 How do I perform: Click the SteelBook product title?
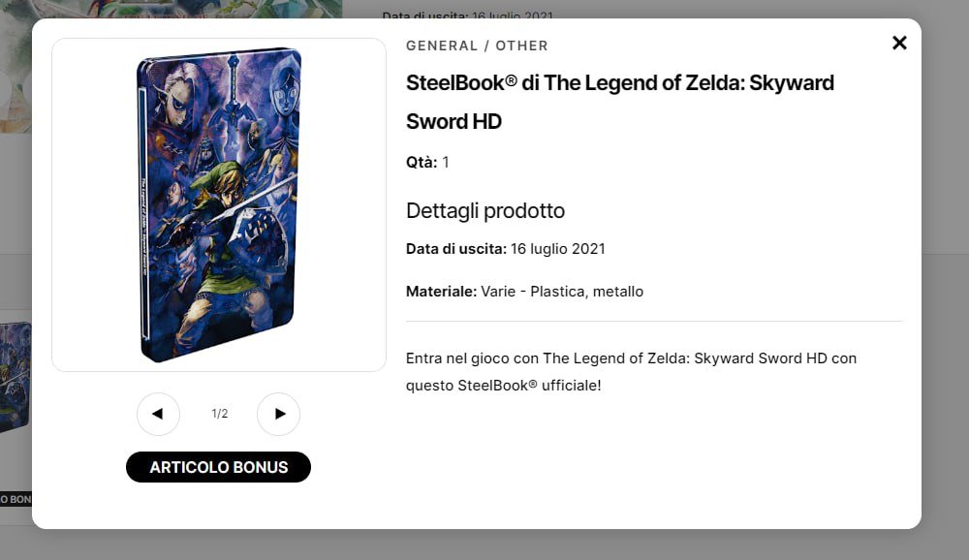[620, 102]
